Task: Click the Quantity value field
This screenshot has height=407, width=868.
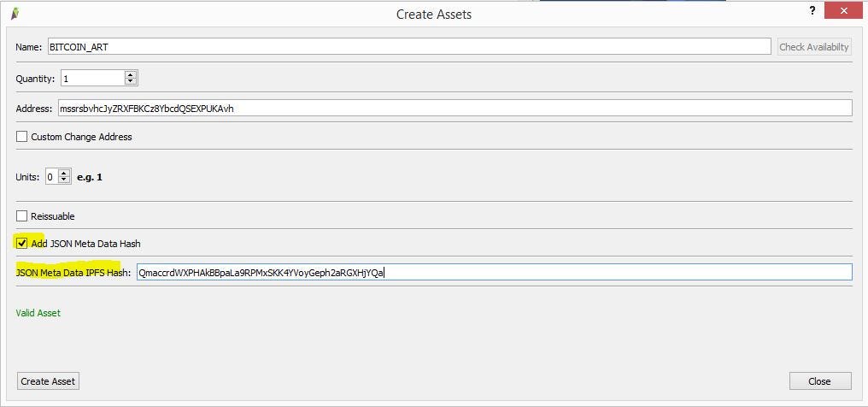Action: click(x=92, y=78)
